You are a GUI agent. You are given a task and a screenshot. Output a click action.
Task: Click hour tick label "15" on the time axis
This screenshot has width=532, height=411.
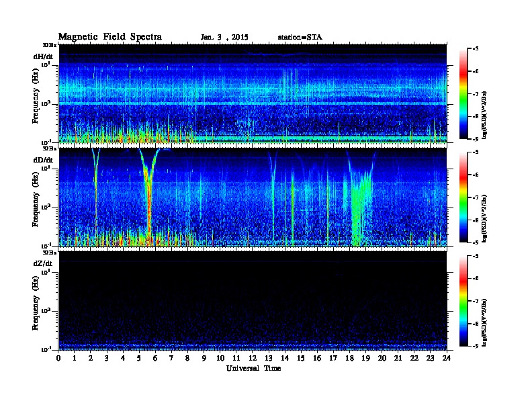pos(301,358)
